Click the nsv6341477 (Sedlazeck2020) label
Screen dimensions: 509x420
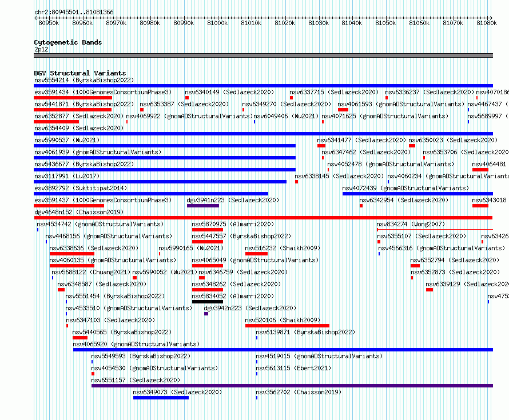click(x=361, y=140)
